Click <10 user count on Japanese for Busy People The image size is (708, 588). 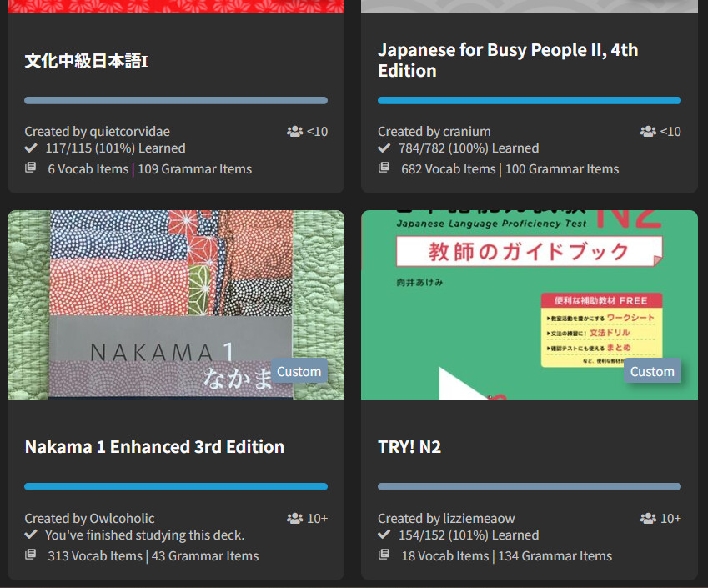(670, 132)
